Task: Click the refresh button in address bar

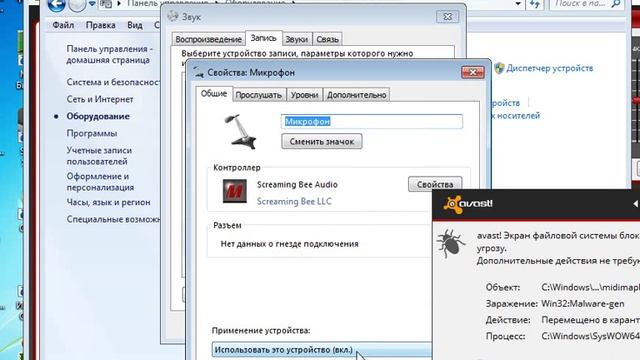Action: click(x=535, y=4)
